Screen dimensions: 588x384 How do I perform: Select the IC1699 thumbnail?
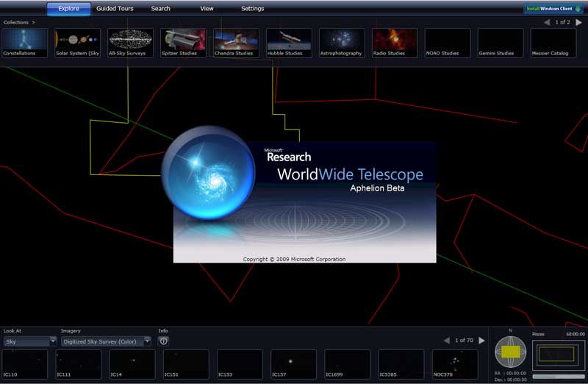(347, 364)
